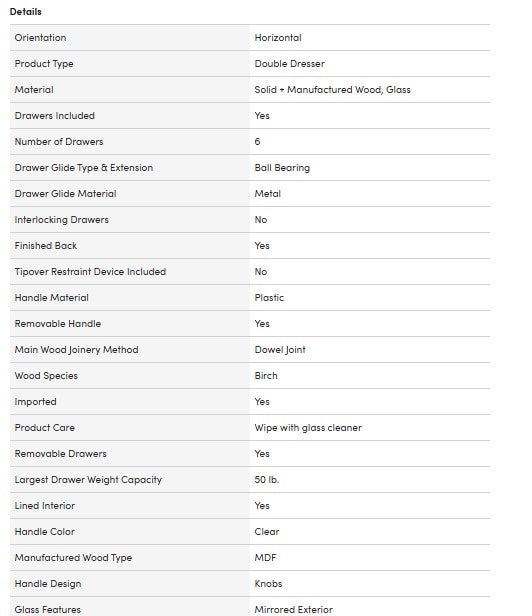Select the Mirrored Exterior glass features value

[294, 610]
